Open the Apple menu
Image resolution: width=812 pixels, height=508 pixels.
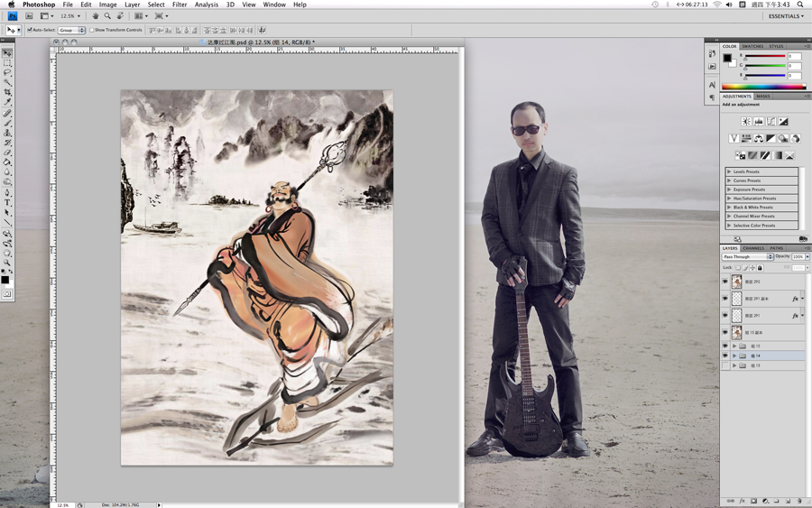(11, 5)
